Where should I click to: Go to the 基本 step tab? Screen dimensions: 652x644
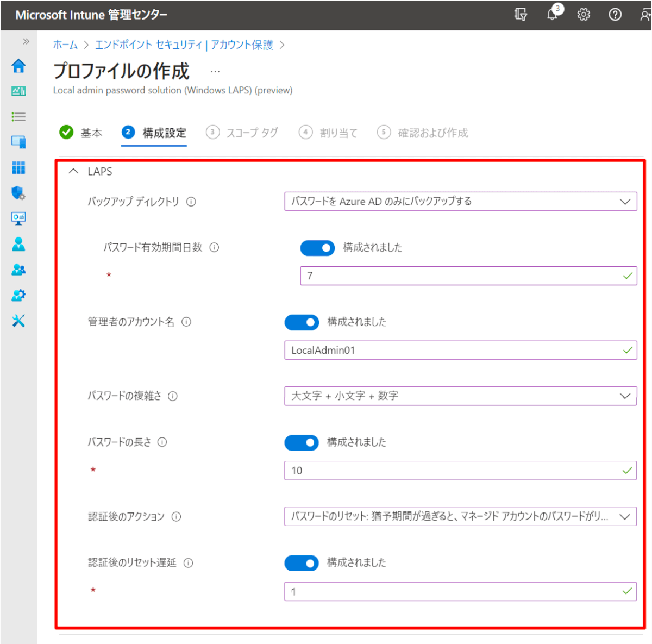point(81,133)
